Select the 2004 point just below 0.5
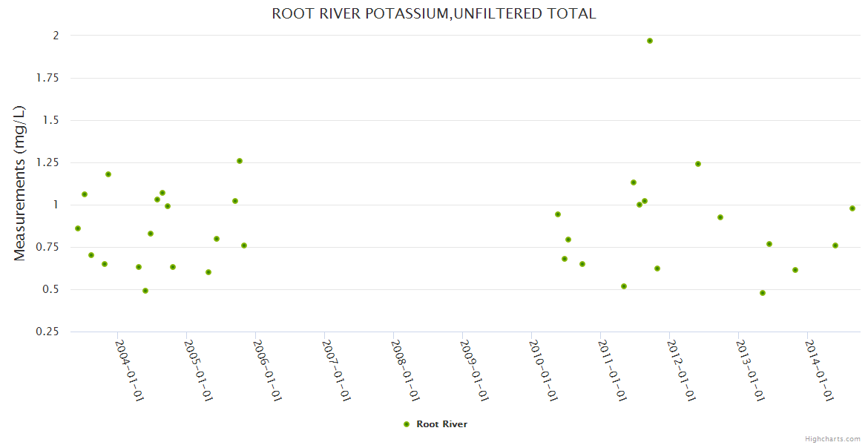 pyautogui.click(x=145, y=291)
